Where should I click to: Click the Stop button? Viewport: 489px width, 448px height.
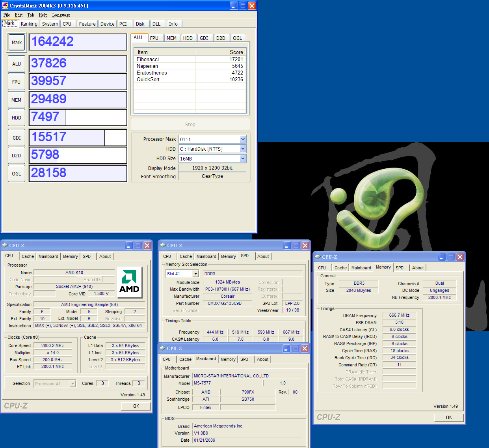point(190,125)
